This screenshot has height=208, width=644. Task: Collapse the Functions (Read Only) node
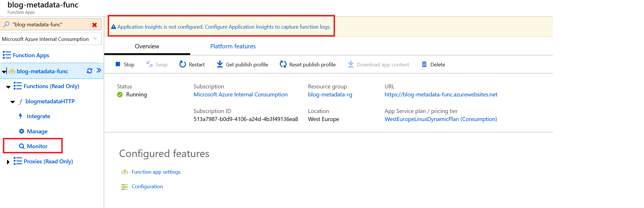(x=9, y=87)
